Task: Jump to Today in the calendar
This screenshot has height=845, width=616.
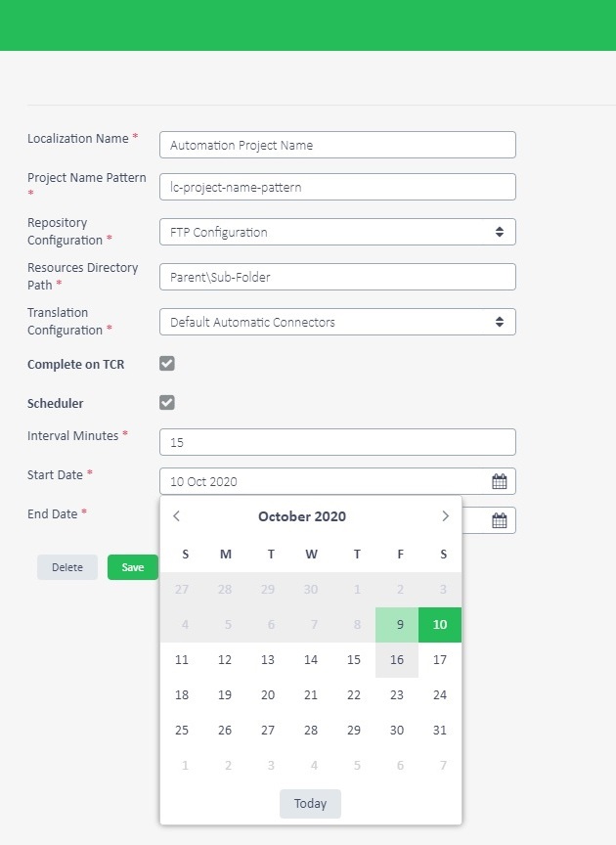Action: click(x=310, y=804)
